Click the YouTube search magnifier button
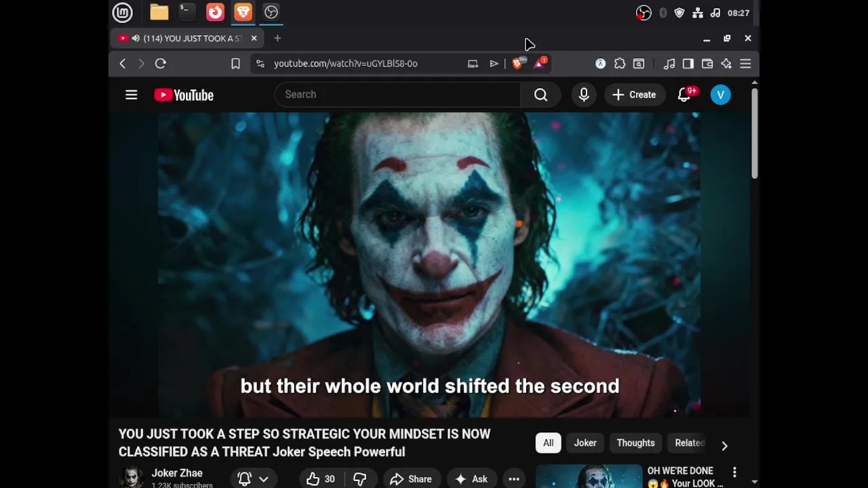This screenshot has height=488, width=868. tap(540, 95)
